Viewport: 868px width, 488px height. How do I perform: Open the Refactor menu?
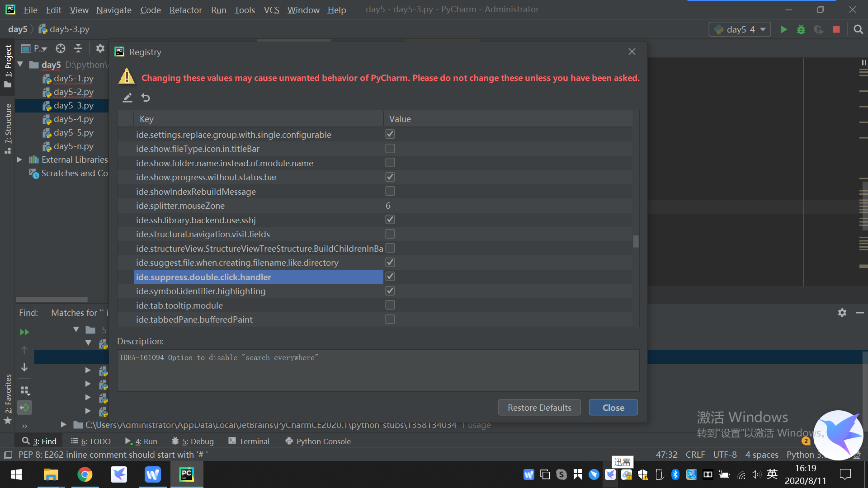[185, 10]
